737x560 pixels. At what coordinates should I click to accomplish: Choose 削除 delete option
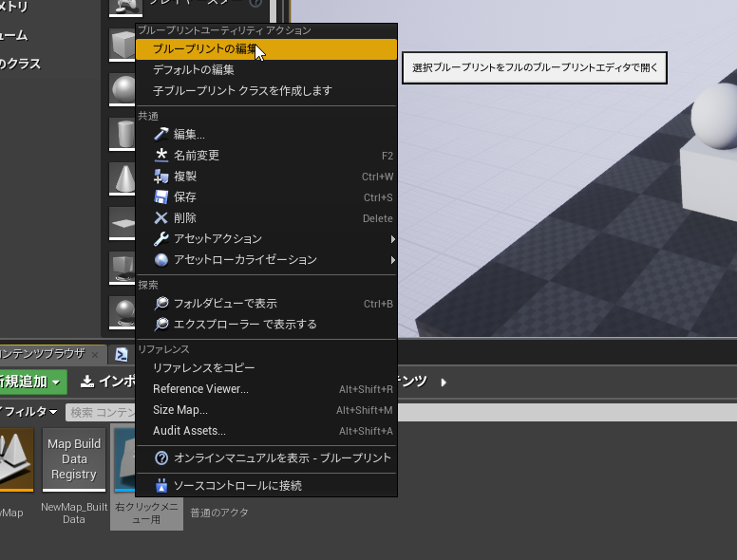(266, 218)
